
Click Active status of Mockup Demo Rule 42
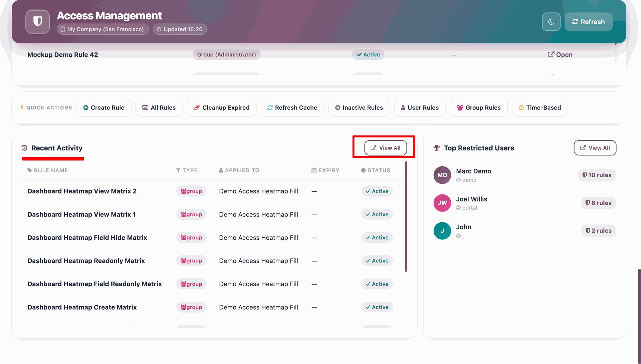point(368,55)
